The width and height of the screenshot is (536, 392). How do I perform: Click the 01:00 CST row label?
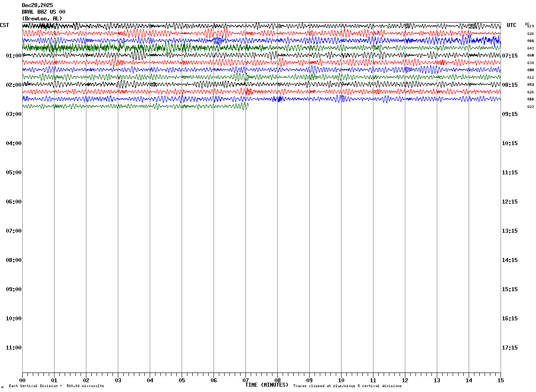pyautogui.click(x=14, y=56)
